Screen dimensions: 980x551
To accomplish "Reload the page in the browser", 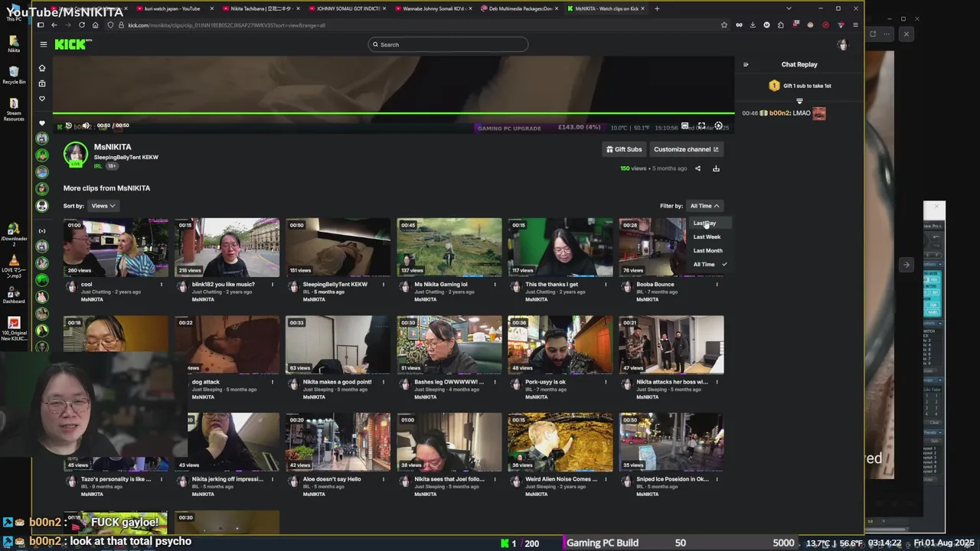I will pos(82,25).
